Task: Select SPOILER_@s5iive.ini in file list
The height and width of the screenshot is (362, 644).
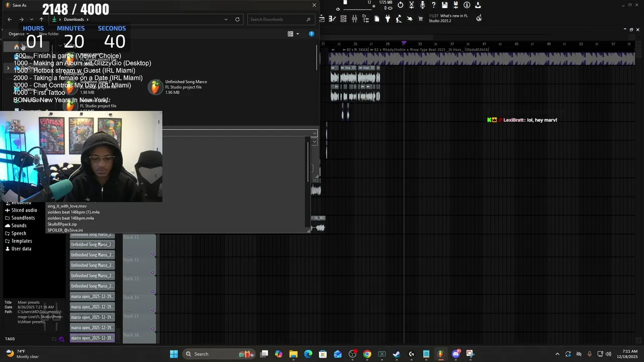Action: point(65,230)
